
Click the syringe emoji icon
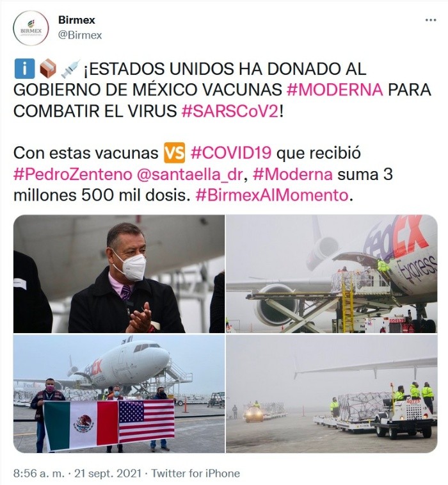click(x=70, y=69)
